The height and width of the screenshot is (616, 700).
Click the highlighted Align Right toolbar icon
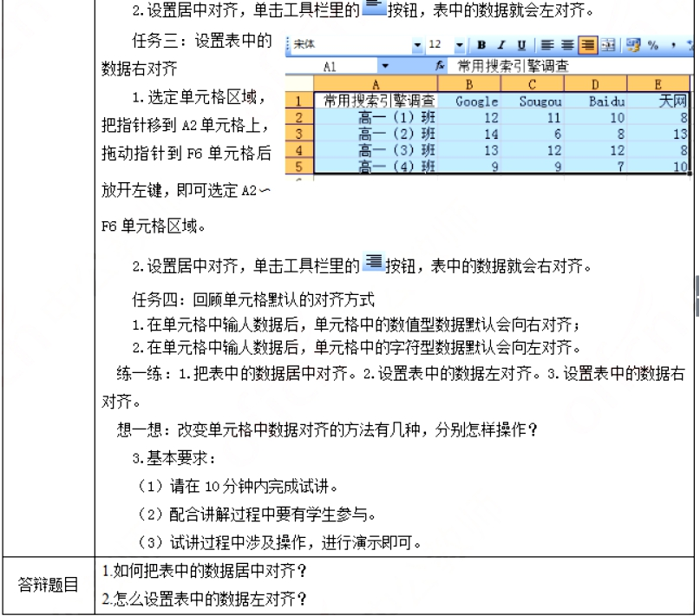(x=588, y=44)
